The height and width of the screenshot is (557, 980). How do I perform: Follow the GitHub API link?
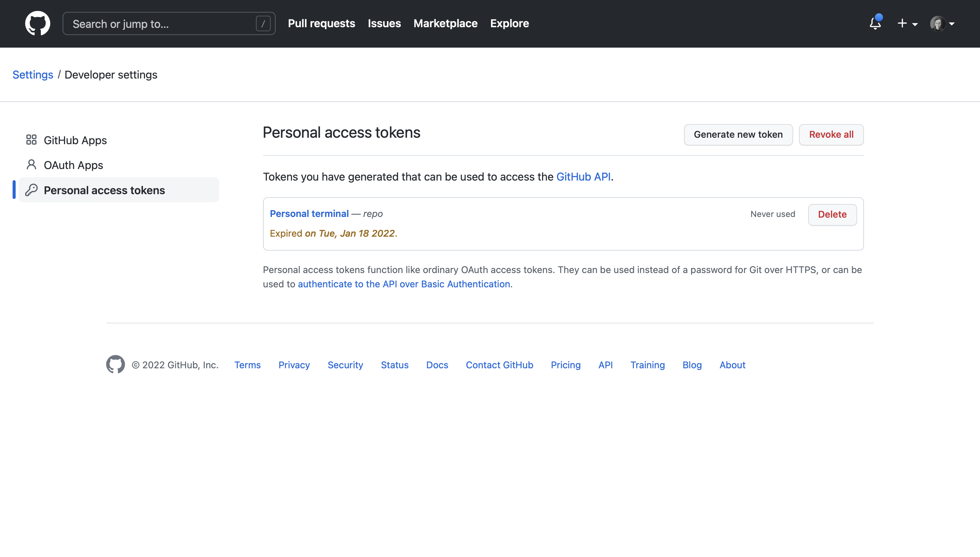coord(583,177)
